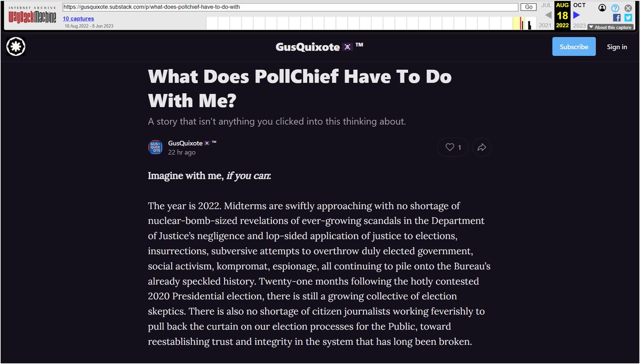
Task: Click the Wayback help question mark icon
Action: 615,8
